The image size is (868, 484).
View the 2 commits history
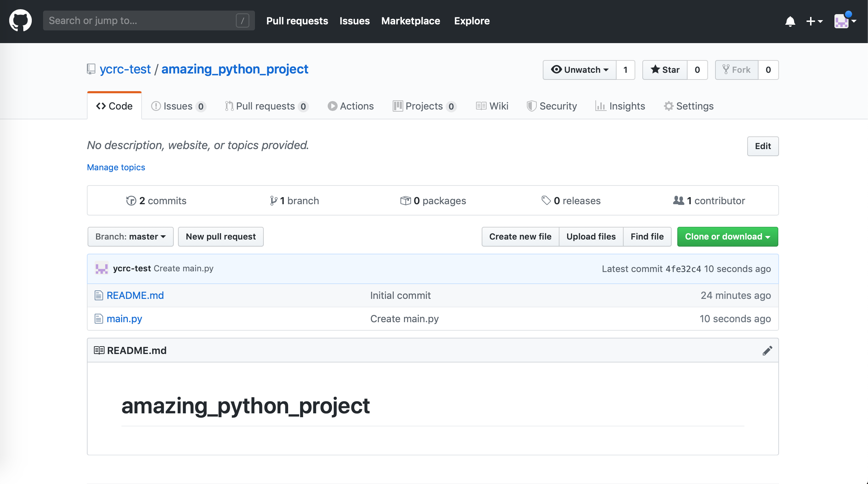[x=156, y=201]
